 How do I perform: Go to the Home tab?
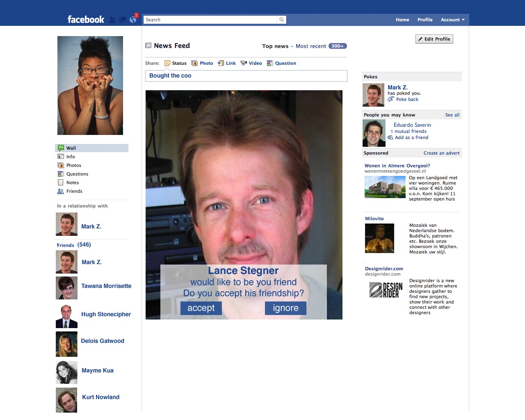coord(402,20)
